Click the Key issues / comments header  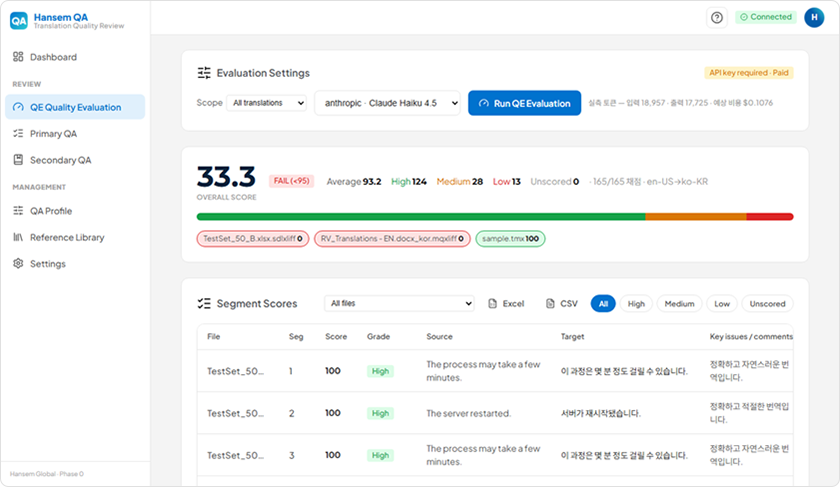751,336
